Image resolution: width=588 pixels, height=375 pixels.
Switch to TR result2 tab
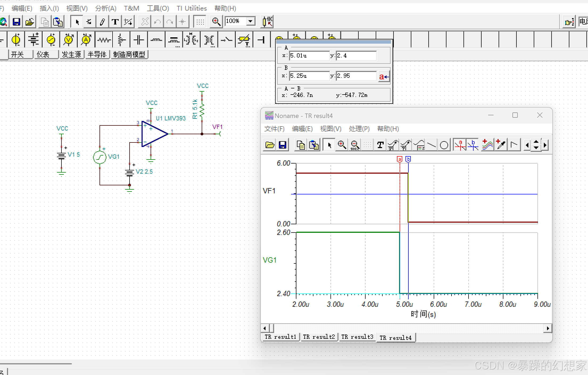pyautogui.click(x=319, y=337)
